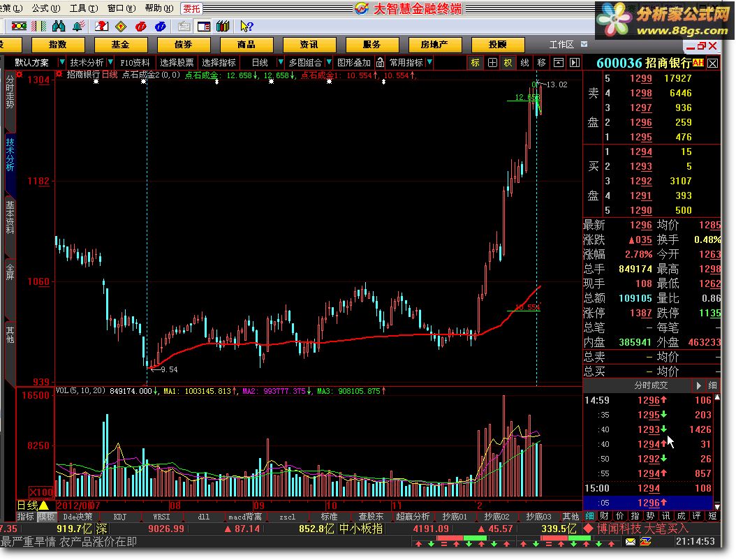Viewport: 736px width, 560px height.
Task: Expand the 分时成交 play arrow
Action: point(698,385)
